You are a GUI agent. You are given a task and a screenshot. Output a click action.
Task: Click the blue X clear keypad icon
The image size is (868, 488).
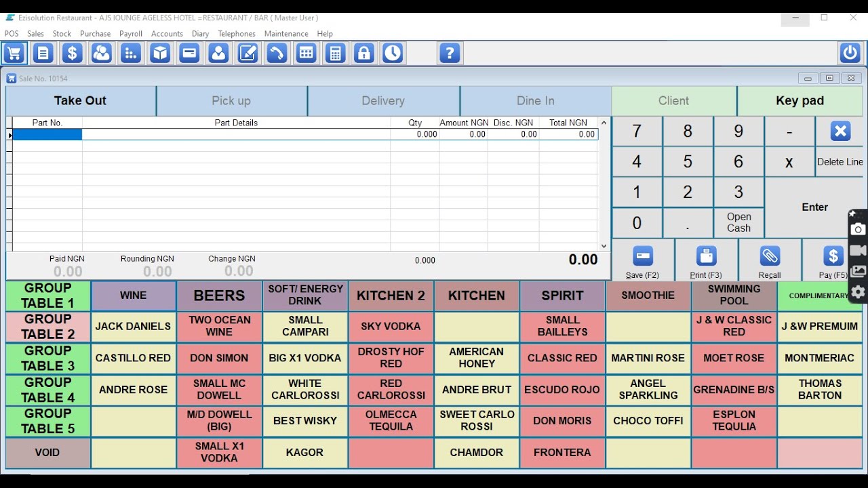coord(840,131)
